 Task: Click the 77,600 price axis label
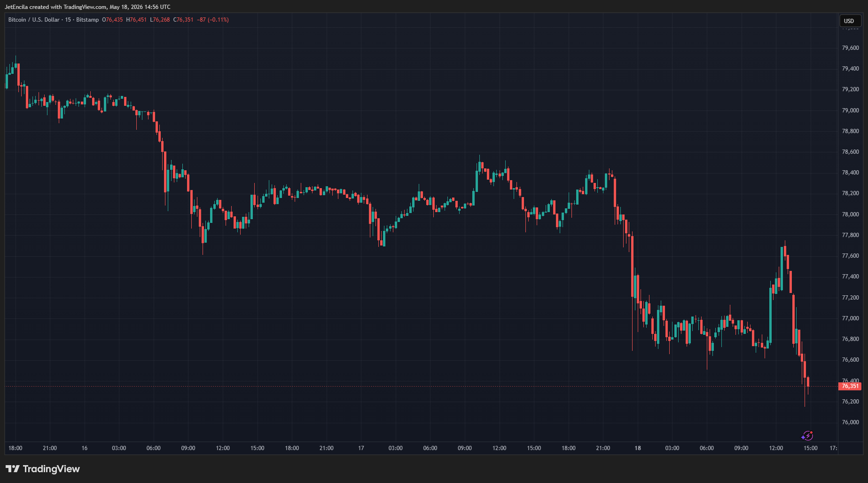pos(850,256)
